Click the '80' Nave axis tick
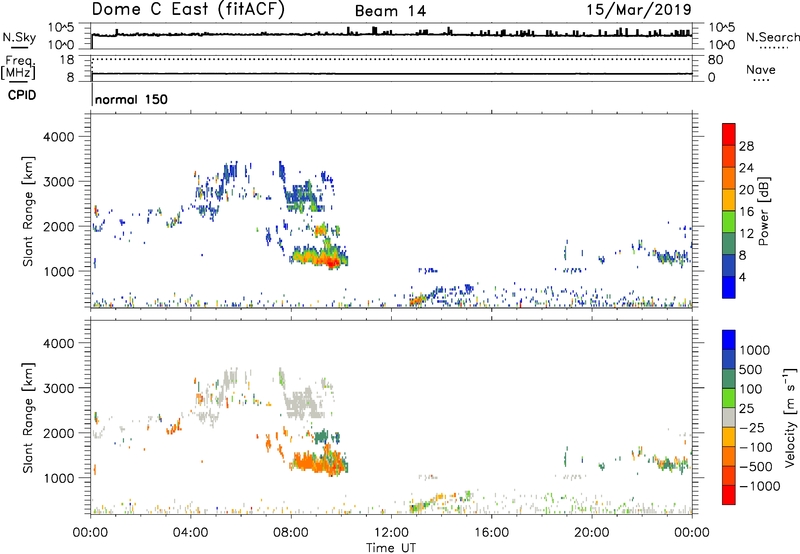Image resolution: width=800 pixels, height=554 pixels. [x=715, y=60]
